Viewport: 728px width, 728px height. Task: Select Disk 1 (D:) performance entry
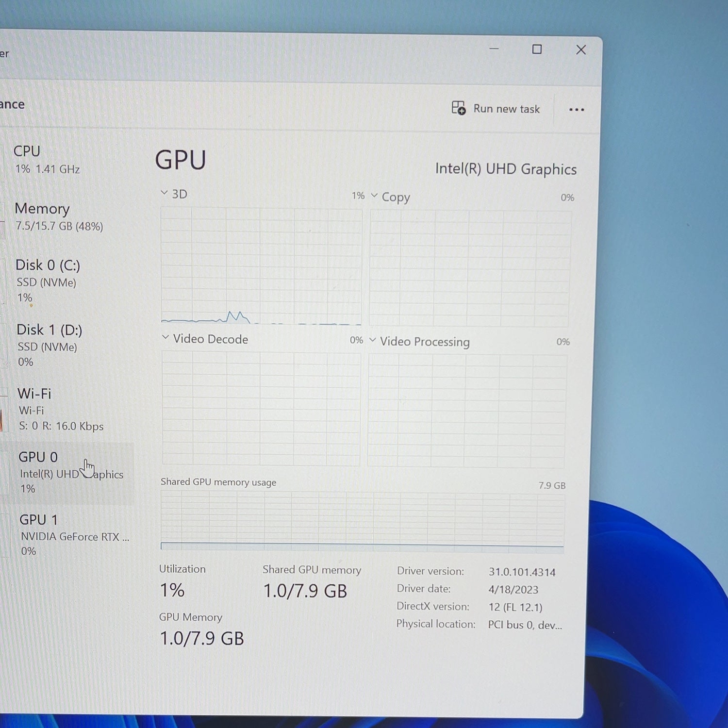point(68,345)
